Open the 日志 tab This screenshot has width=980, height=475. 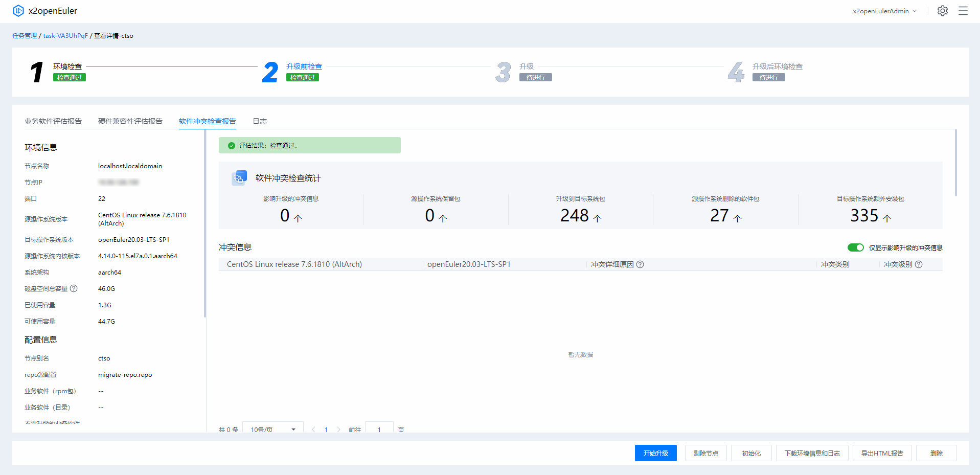(x=260, y=121)
